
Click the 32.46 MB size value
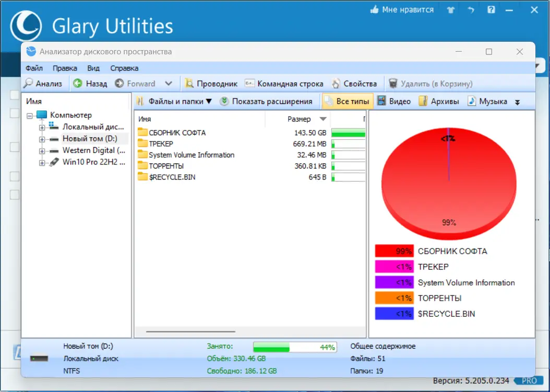pos(312,155)
